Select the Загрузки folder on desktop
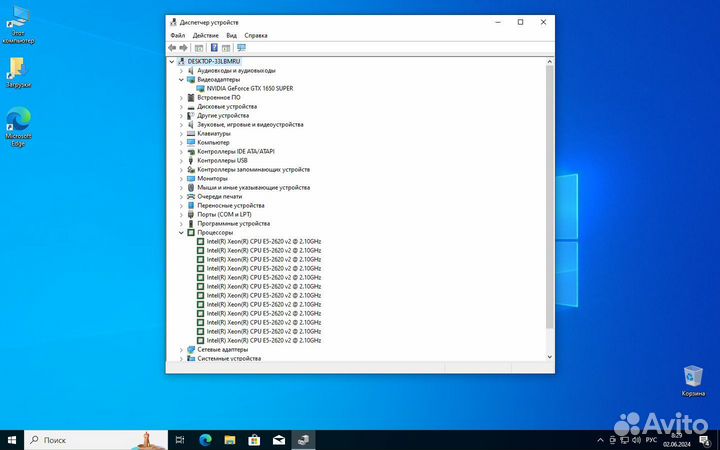This screenshot has height=450, width=720. click(x=18, y=73)
